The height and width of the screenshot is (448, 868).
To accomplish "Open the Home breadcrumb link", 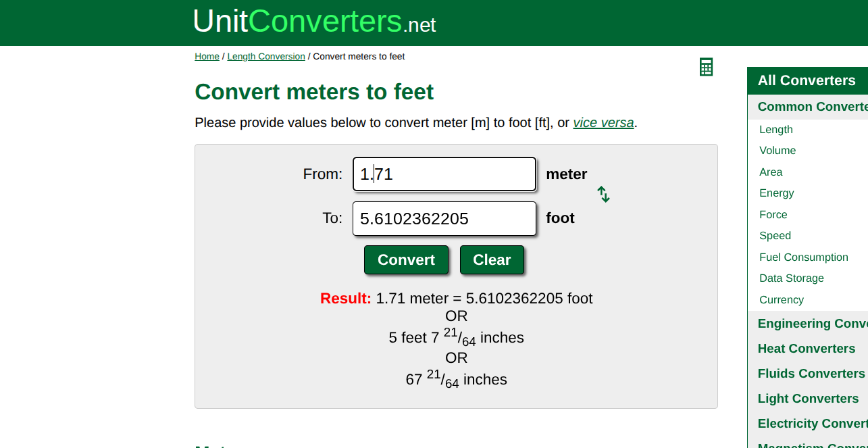I will pos(207,57).
